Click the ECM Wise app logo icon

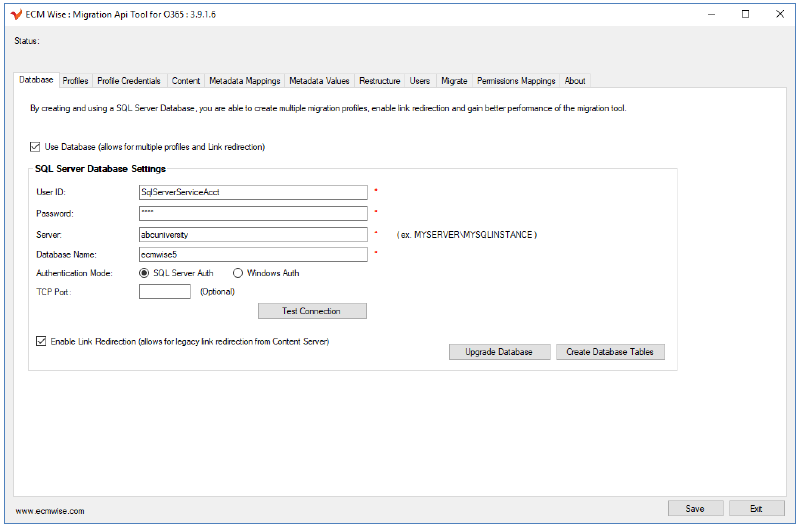click(x=15, y=14)
